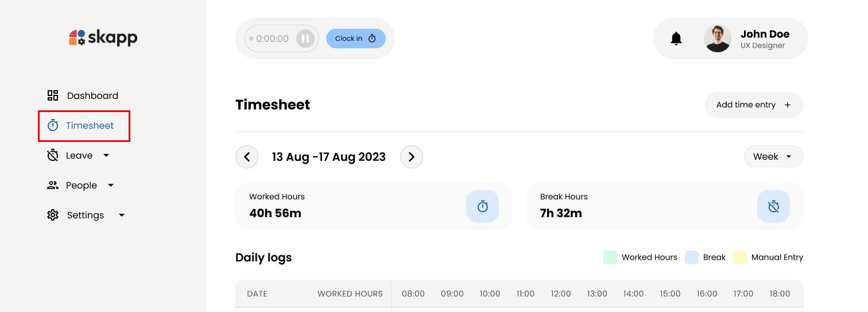Click the People icon in sidebar
The width and height of the screenshot is (868, 312).
(x=53, y=185)
